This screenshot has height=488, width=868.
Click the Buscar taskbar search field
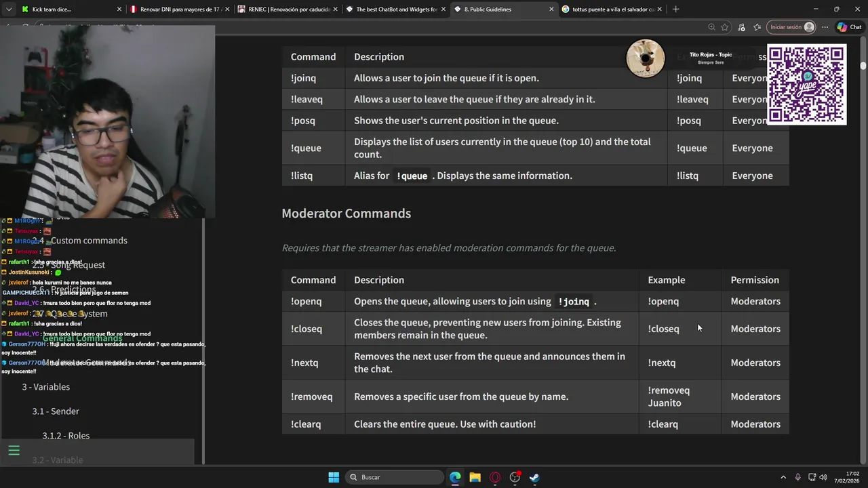coord(395,477)
